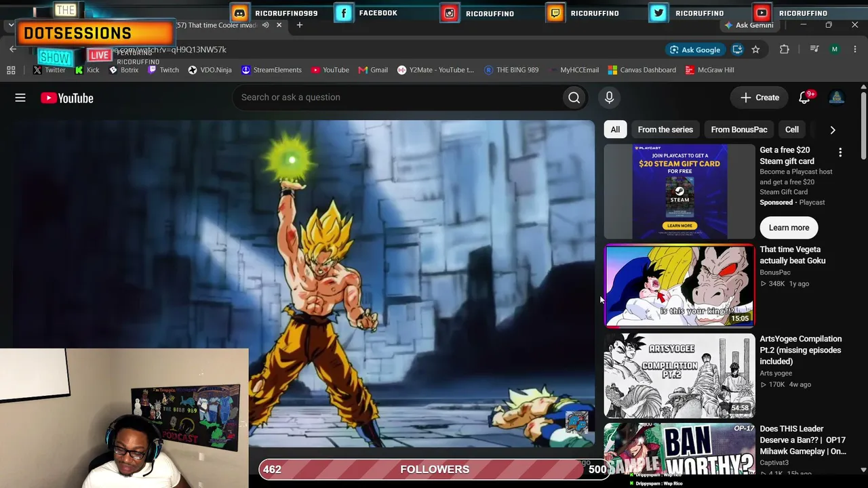Click the Ask Gemini button
The height and width of the screenshot is (488, 868).
pyautogui.click(x=749, y=25)
